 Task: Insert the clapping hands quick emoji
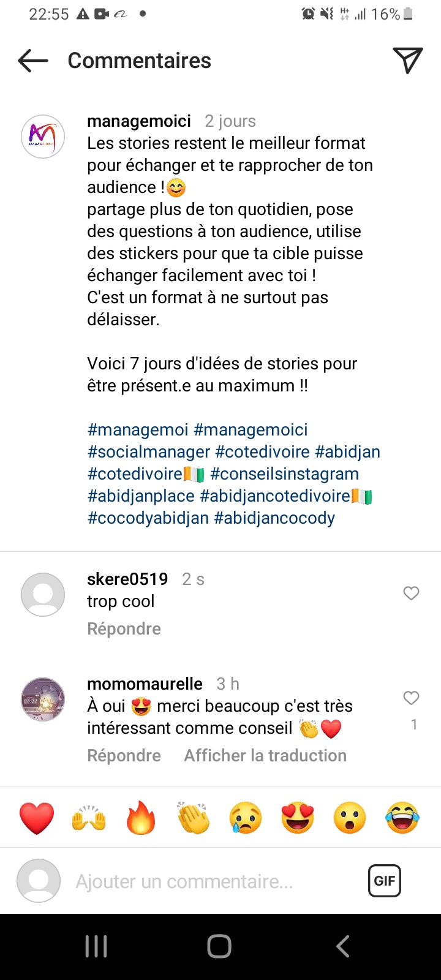pyautogui.click(x=194, y=818)
